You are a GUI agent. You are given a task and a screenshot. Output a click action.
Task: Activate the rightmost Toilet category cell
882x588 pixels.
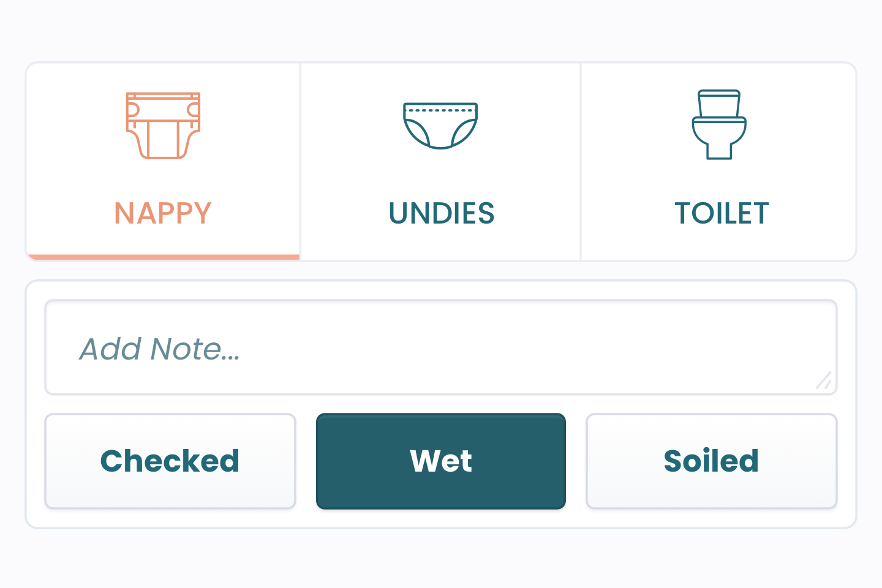click(718, 162)
